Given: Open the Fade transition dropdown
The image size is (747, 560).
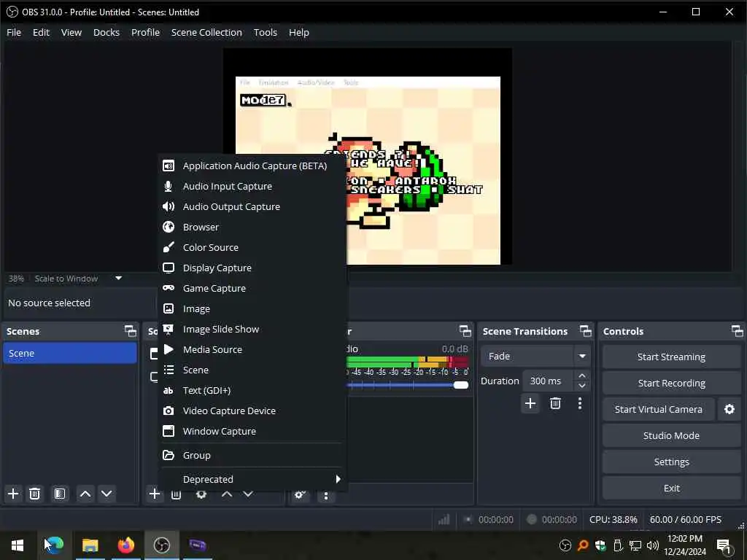Looking at the screenshot, I should 534,356.
